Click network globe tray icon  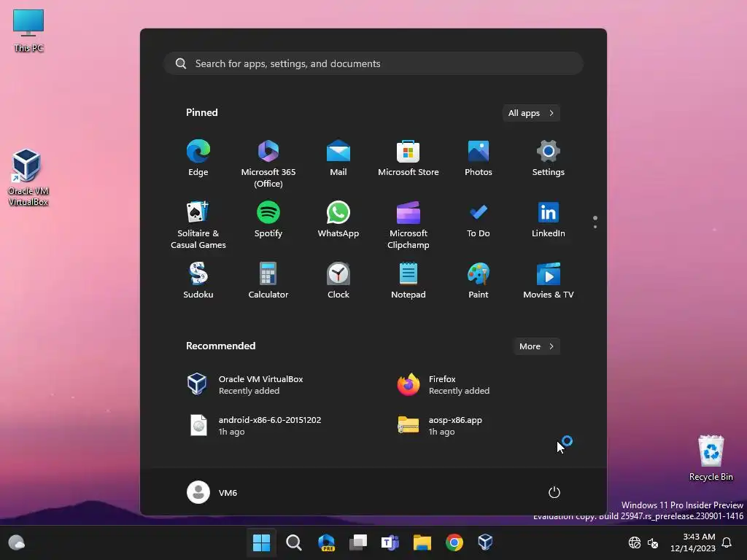635,542
